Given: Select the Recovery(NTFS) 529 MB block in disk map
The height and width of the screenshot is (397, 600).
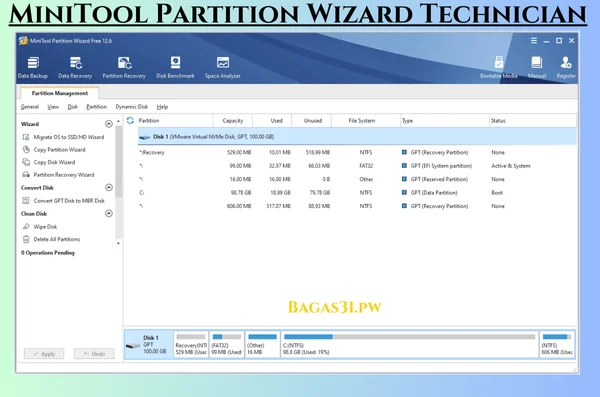Looking at the screenshot, I should click(191, 345).
